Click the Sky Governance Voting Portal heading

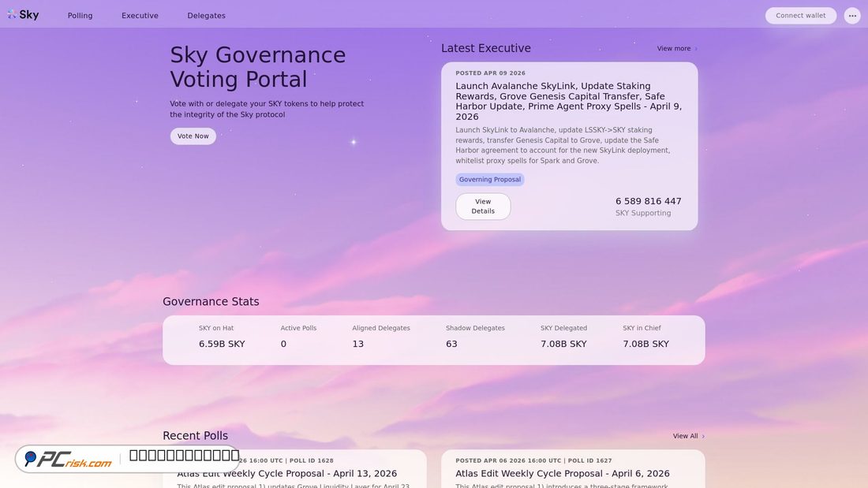(x=258, y=67)
